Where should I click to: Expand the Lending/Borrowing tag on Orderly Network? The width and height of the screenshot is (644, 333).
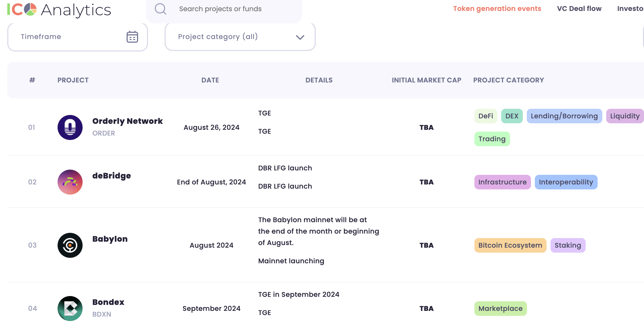point(563,116)
